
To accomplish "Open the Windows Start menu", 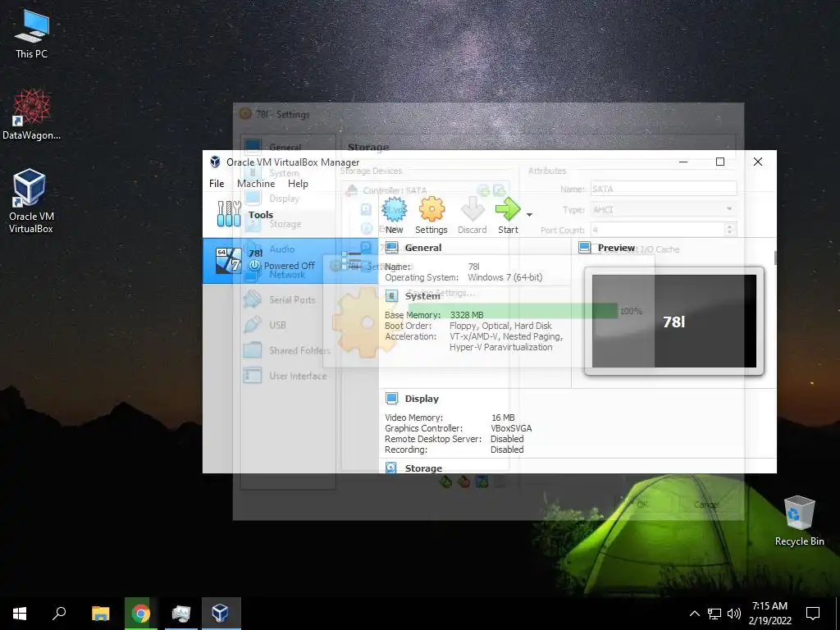I will (20, 614).
